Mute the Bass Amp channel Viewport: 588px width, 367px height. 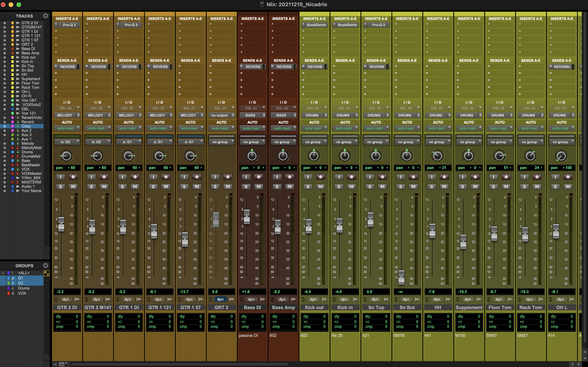[x=289, y=186]
